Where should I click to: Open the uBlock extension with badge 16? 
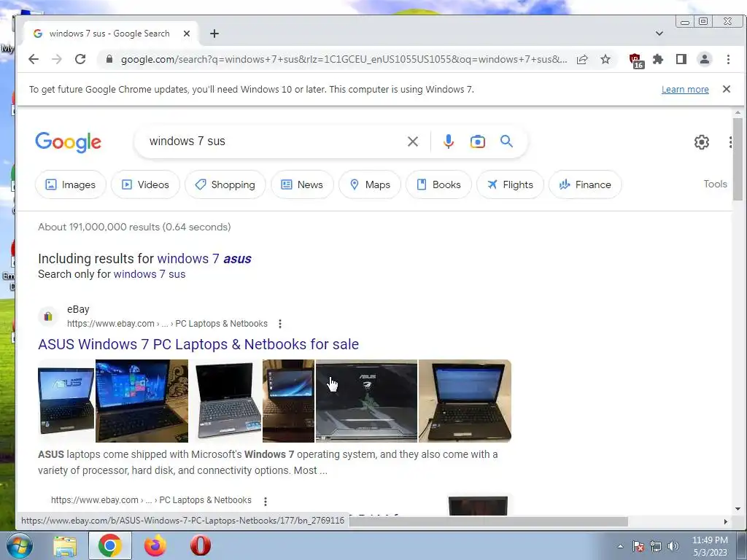coord(635,60)
